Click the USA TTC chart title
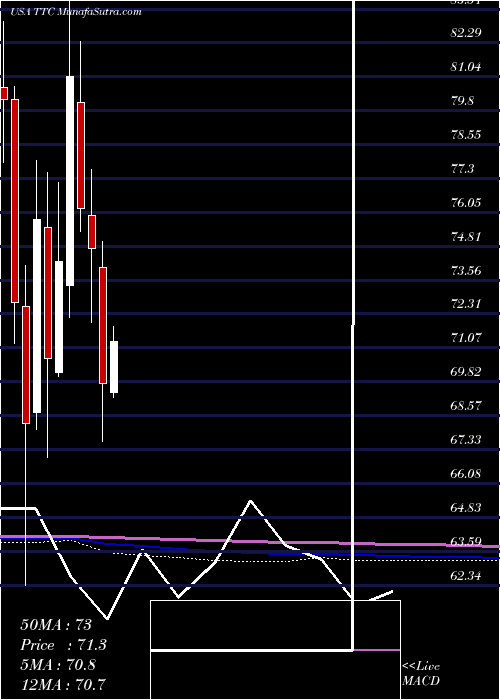This screenshot has width=500, height=700. click(75, 12)
